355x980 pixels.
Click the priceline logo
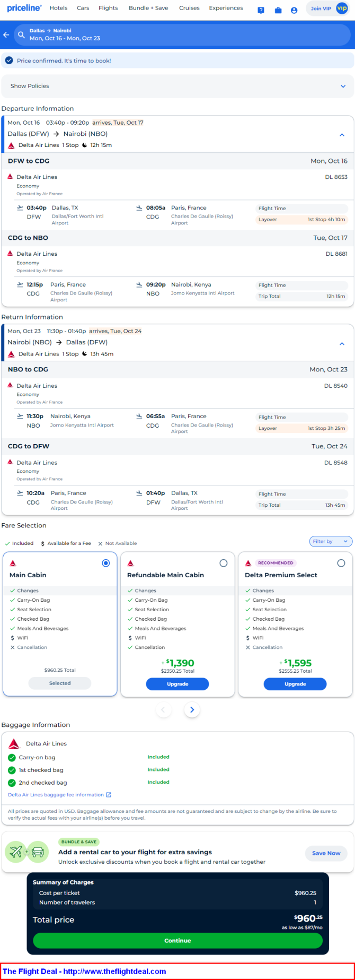pos(24,8)
